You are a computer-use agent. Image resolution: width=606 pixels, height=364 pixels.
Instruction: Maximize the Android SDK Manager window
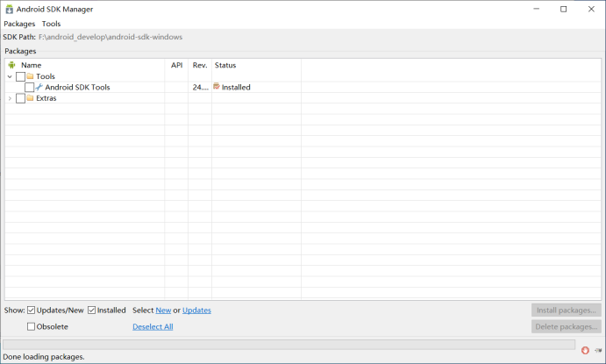[564, 9]
